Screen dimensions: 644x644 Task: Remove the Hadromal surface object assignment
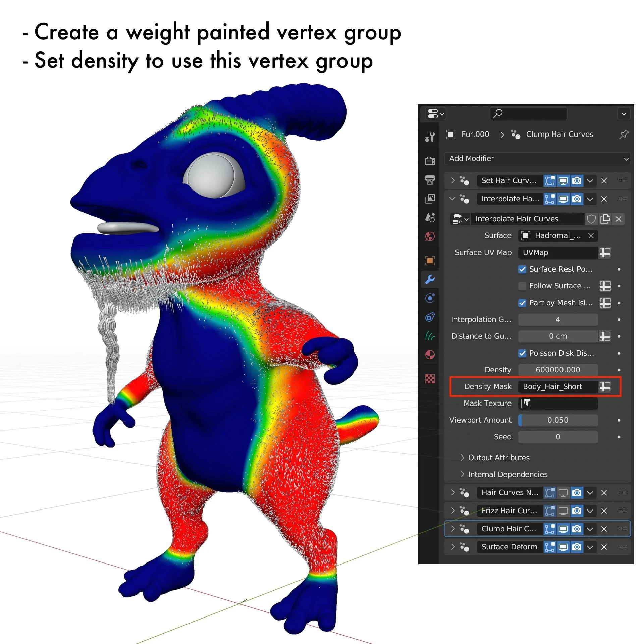[x=591, y=235]
